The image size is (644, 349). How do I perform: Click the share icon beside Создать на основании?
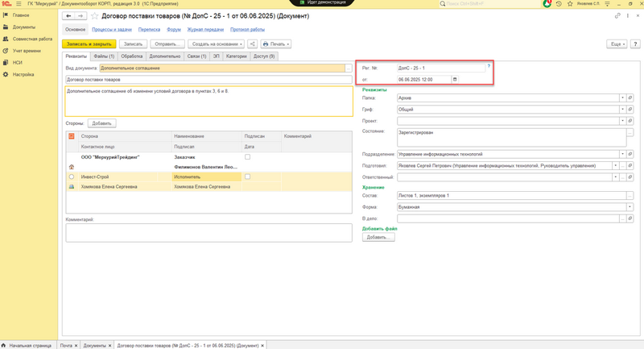253,44
